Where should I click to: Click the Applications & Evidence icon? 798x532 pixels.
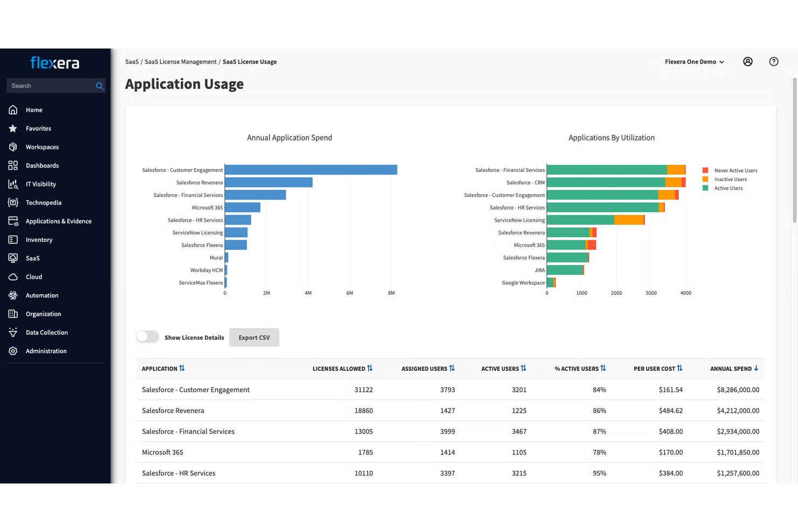(13, 221)
